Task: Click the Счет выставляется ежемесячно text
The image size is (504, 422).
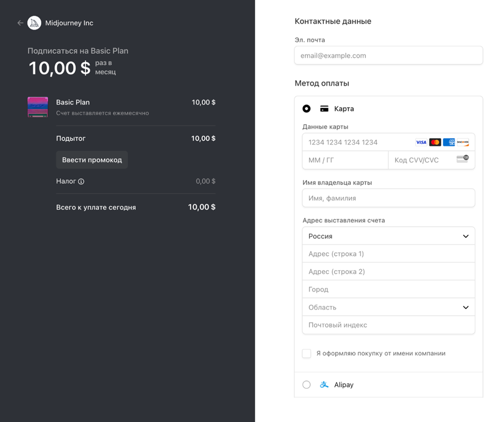Action: (102, 113)
